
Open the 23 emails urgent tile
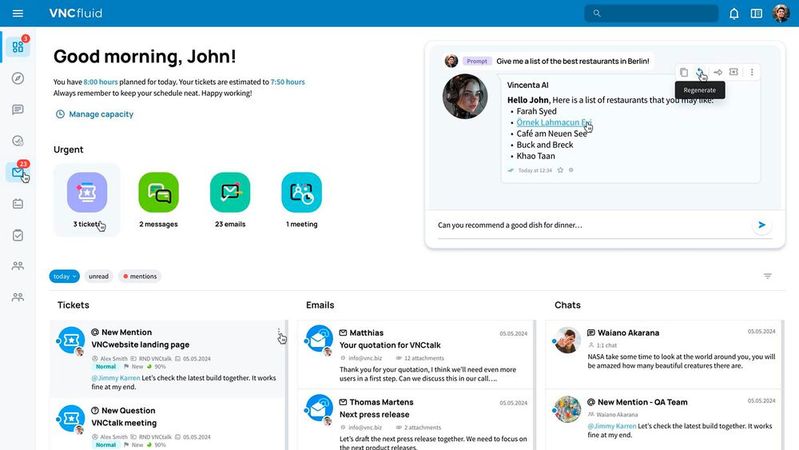coord(230,200)
